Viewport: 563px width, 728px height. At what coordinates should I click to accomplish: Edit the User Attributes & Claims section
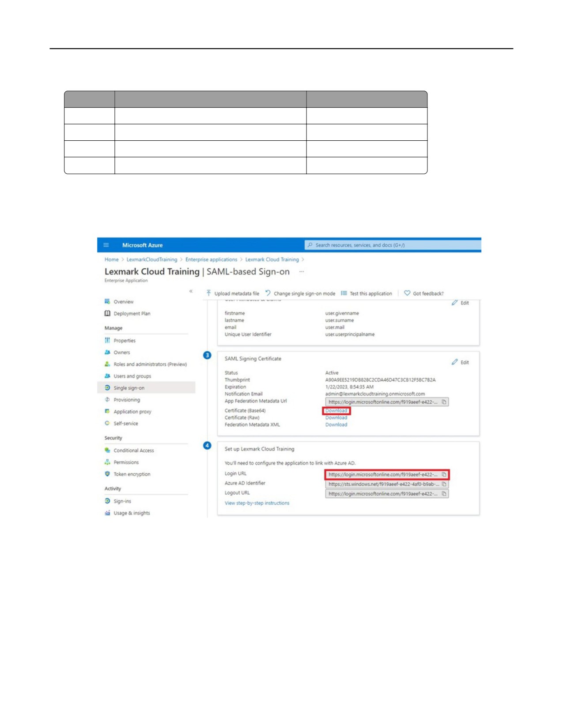pos(461,303)
